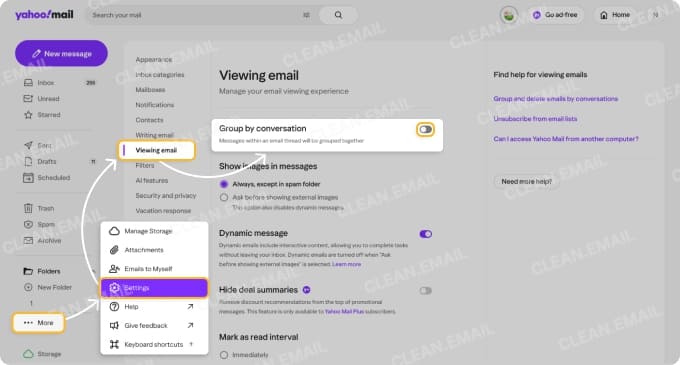The height and width of the screenshot is (365, 680).
Task: Select Always, except in spam folder
Action: [x=224, y=184]
